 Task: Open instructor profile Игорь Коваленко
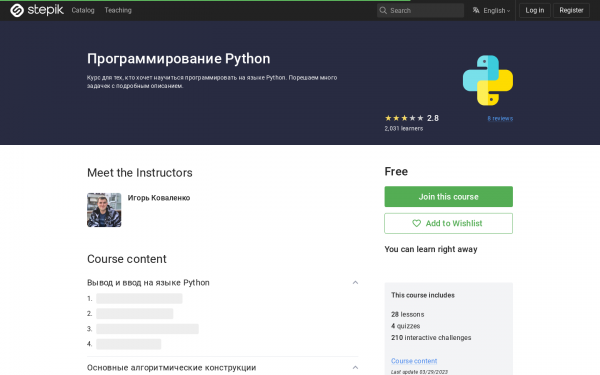click(159, 198)
